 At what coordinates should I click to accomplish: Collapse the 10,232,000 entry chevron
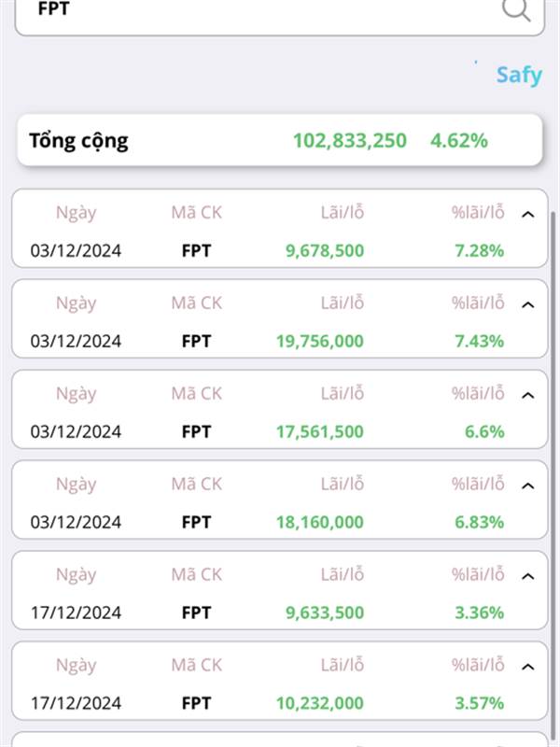(x=527, y=667)
